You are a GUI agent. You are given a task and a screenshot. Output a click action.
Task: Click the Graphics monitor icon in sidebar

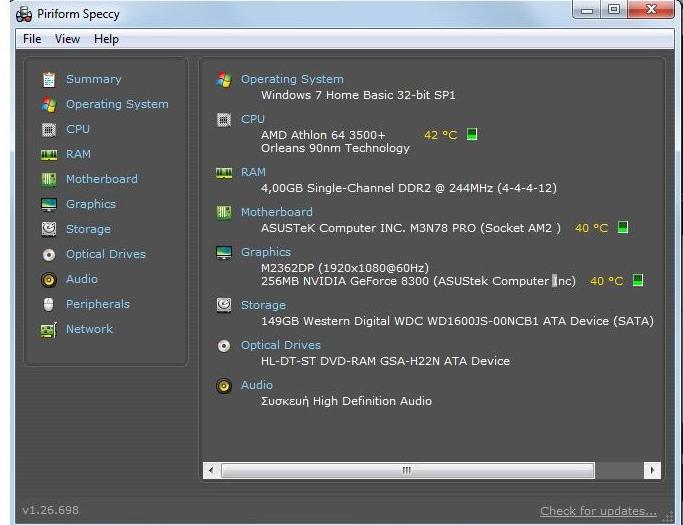coord(49,204)
